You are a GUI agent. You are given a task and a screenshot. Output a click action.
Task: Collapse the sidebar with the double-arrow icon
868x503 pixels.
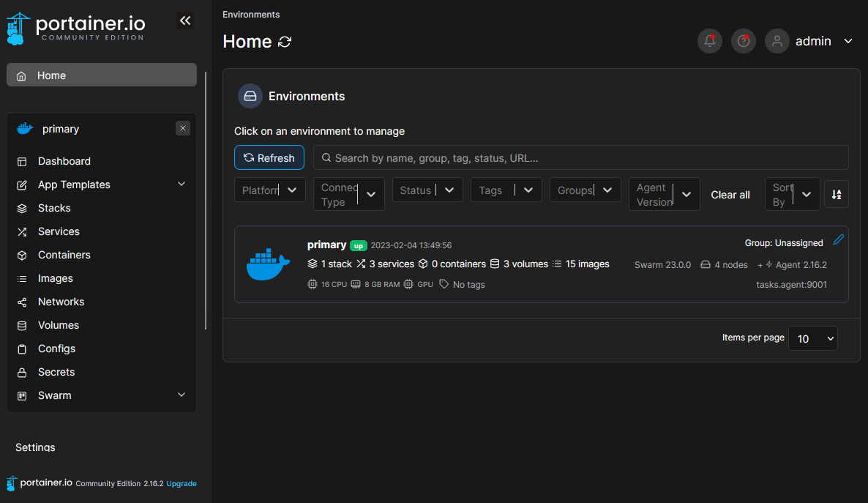[185, 21]
